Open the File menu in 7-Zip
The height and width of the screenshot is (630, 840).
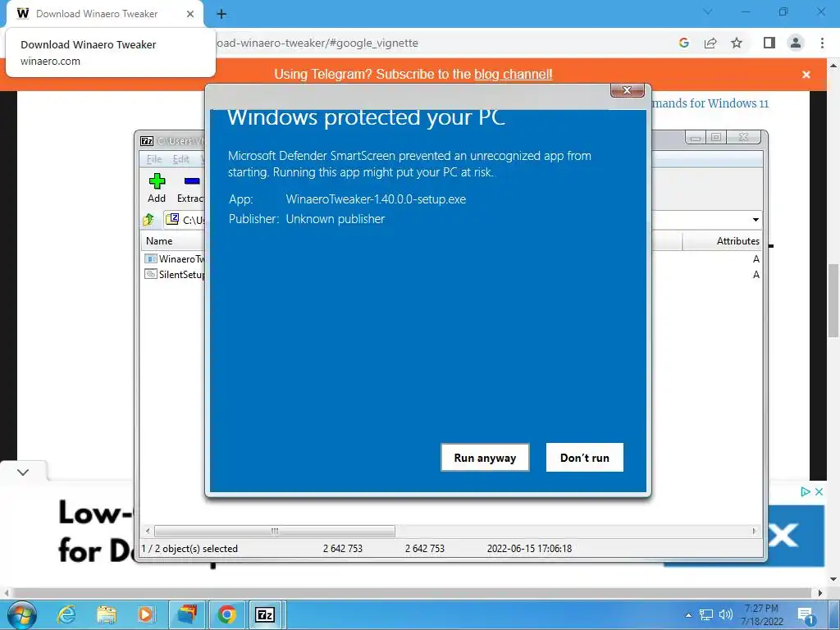(x=153, y=159)
